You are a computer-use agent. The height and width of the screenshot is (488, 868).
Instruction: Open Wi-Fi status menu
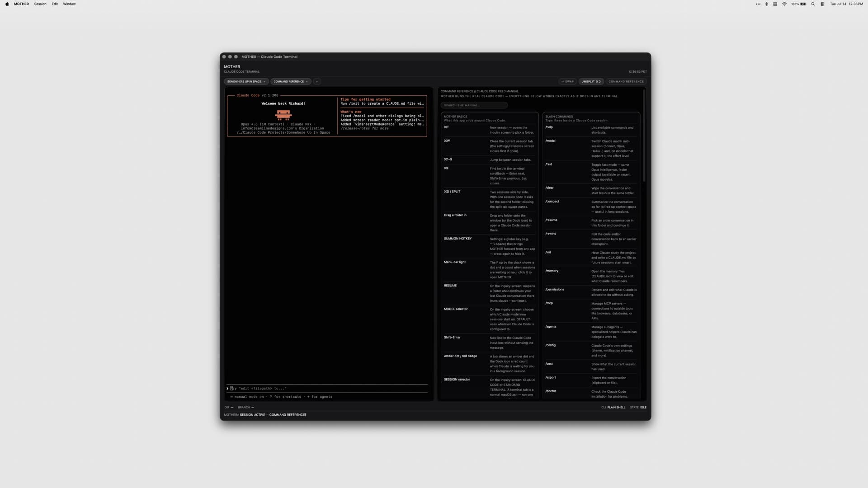tap(784, 4)
